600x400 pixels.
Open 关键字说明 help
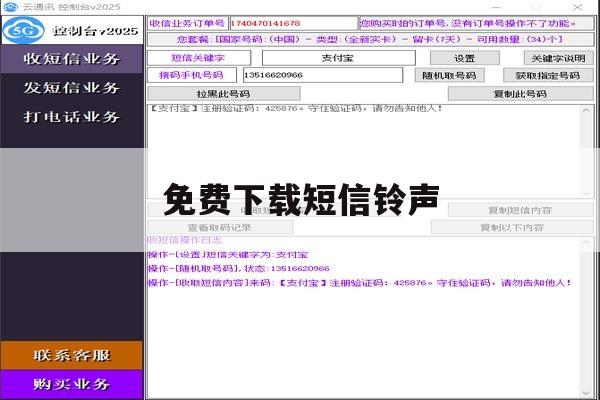click(558, 58)
